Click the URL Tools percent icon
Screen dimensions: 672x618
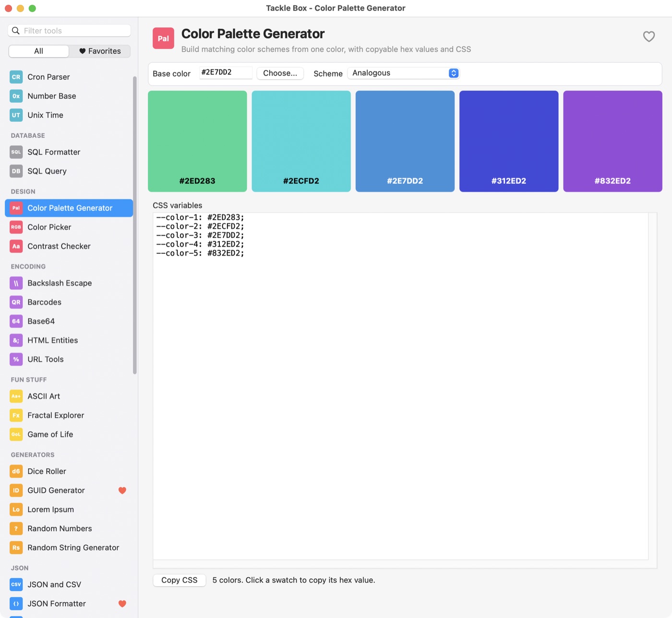16,359
